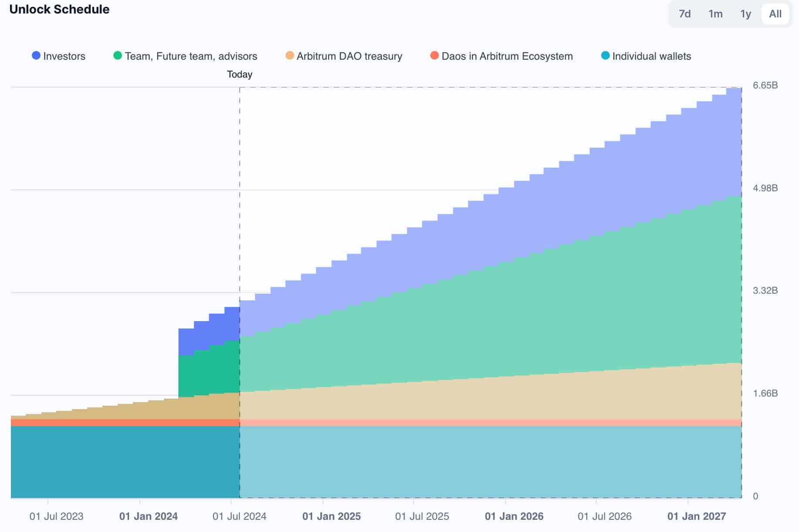Hide the Individual wallets series

[x=646, y=56]
